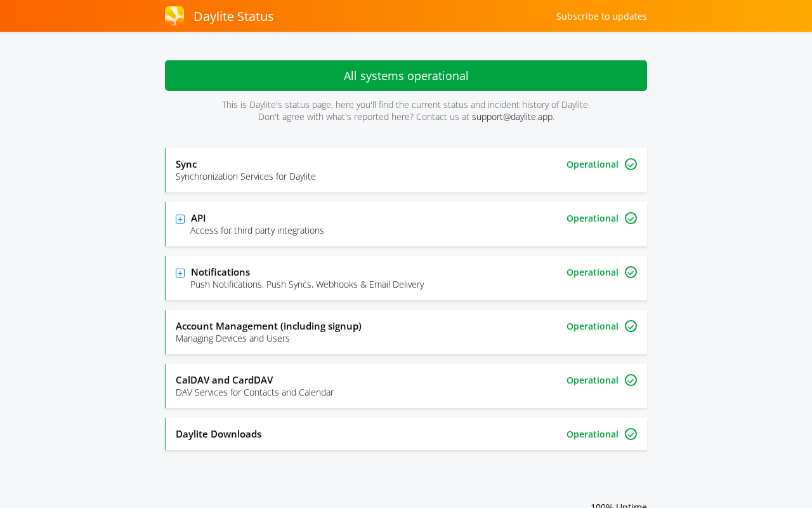Click the Notifications section title

tap(220, 272)
